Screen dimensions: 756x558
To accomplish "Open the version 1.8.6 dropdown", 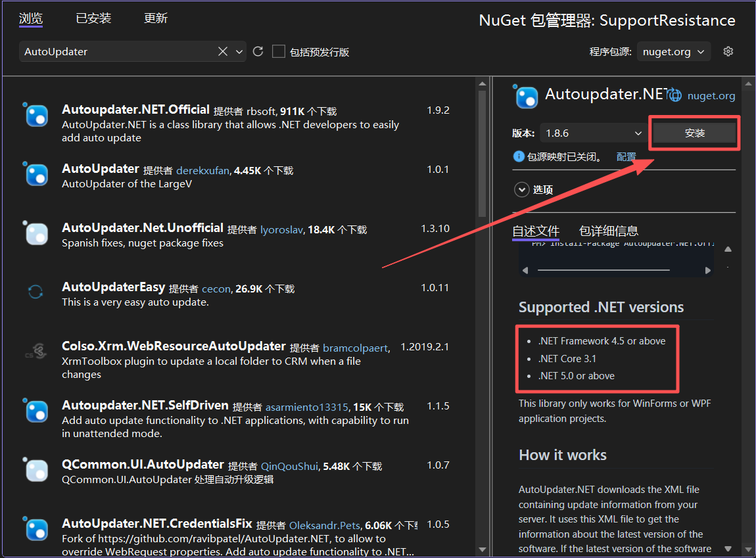I will [x=592, y=133].
